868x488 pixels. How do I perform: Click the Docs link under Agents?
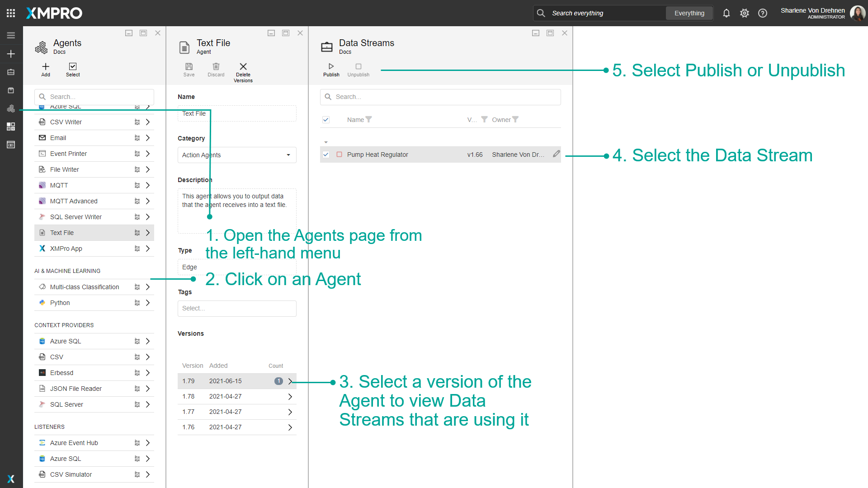[59, 52]
